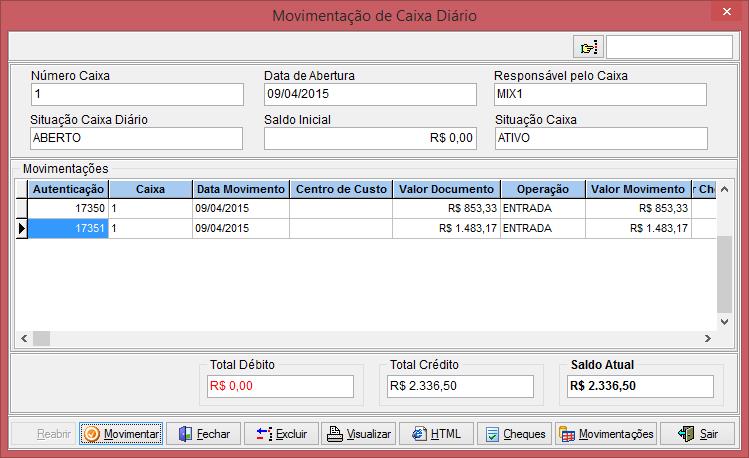
Task: Click Excluir to delete the movement
Action: [x=281, y=434]
